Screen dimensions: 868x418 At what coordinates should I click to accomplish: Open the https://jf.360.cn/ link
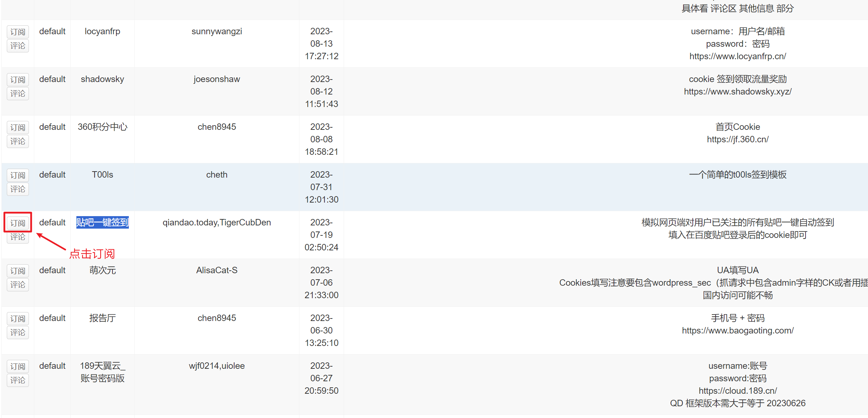click(737, 139)
